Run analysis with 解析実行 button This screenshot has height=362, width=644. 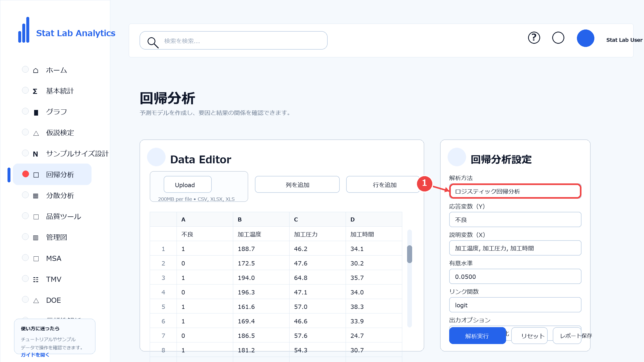pos(477,336)
